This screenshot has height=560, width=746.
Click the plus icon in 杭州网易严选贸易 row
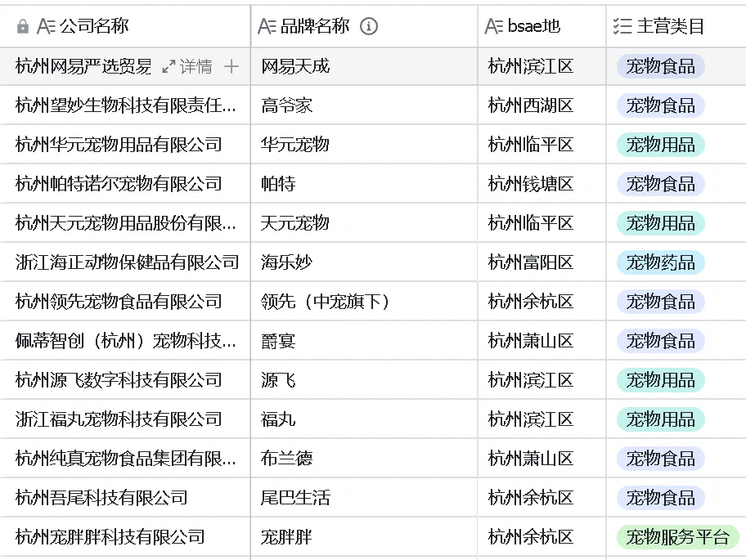coord(231,66)
